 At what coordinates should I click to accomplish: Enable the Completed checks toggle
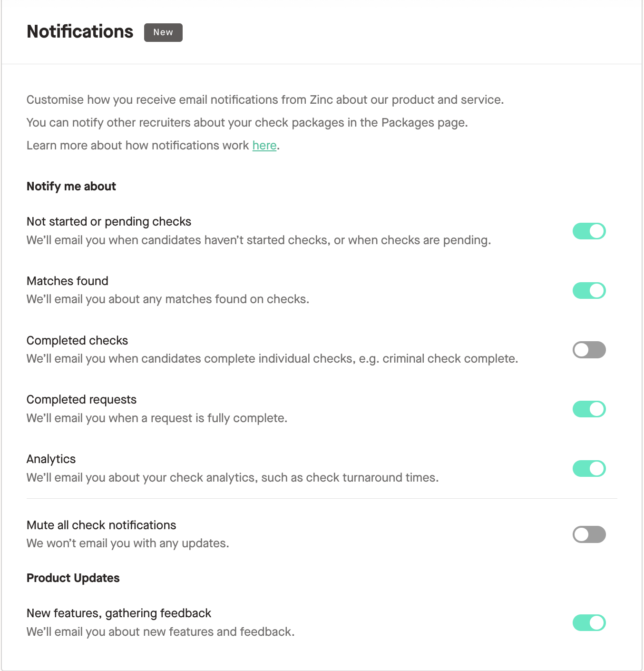(x=589, y=350)
